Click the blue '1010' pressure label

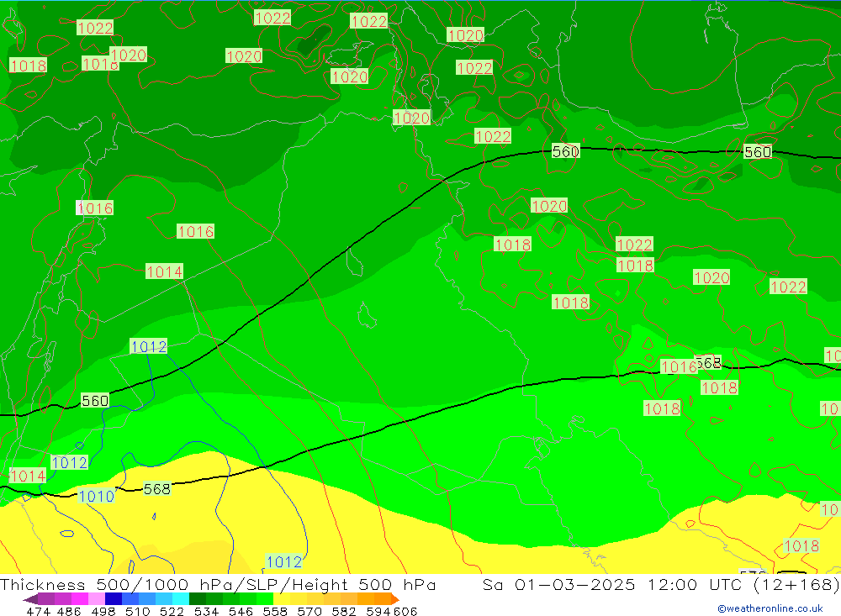click(x=97, y=496)
